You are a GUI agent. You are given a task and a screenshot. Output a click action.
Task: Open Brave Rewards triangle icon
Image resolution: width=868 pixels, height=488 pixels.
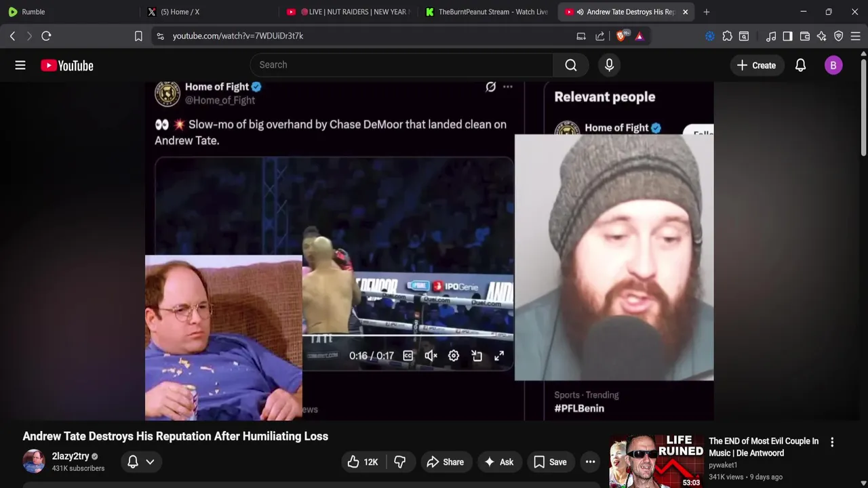pos(639,36)
